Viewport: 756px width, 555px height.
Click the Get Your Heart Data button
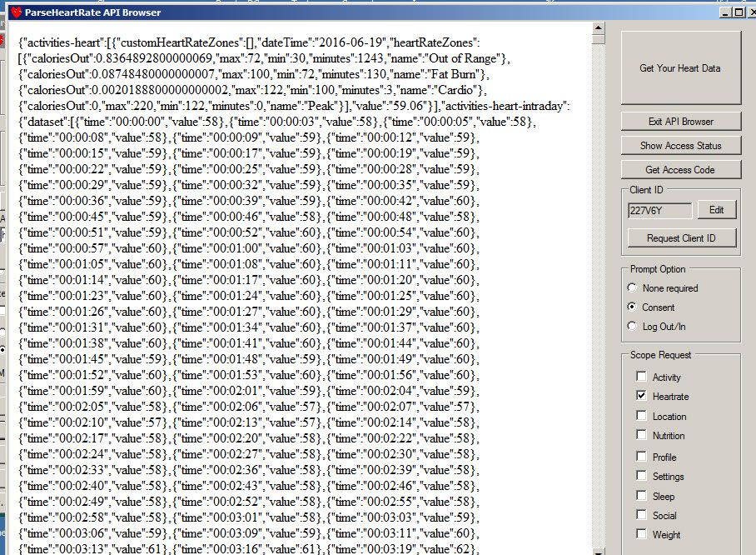(x=680, y=68)
